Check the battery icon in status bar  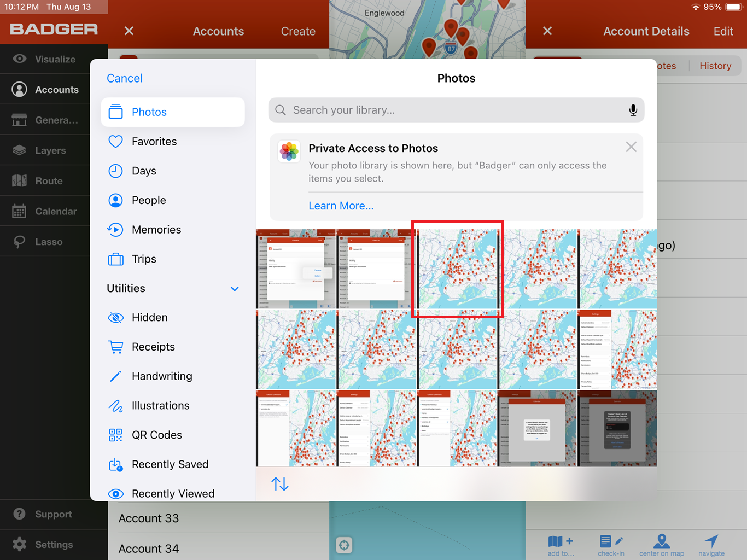click(733, 7)
